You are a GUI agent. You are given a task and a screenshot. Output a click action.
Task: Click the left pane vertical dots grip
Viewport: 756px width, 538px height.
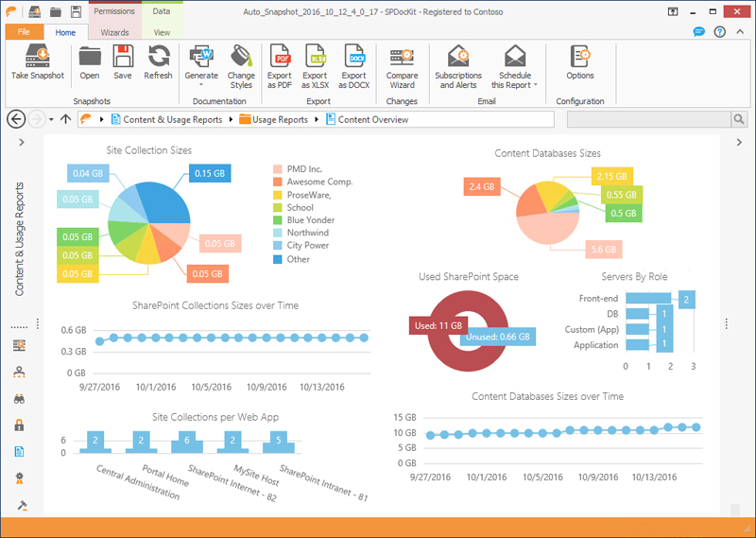pos(38,323)
